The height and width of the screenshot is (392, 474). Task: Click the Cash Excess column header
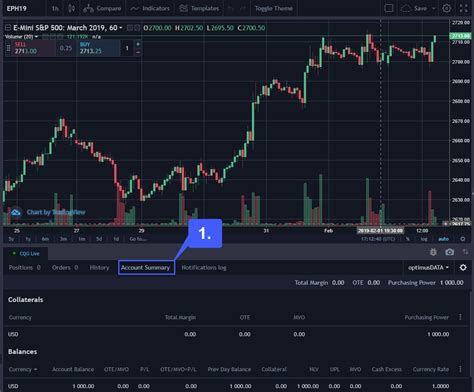pos(387,369)
